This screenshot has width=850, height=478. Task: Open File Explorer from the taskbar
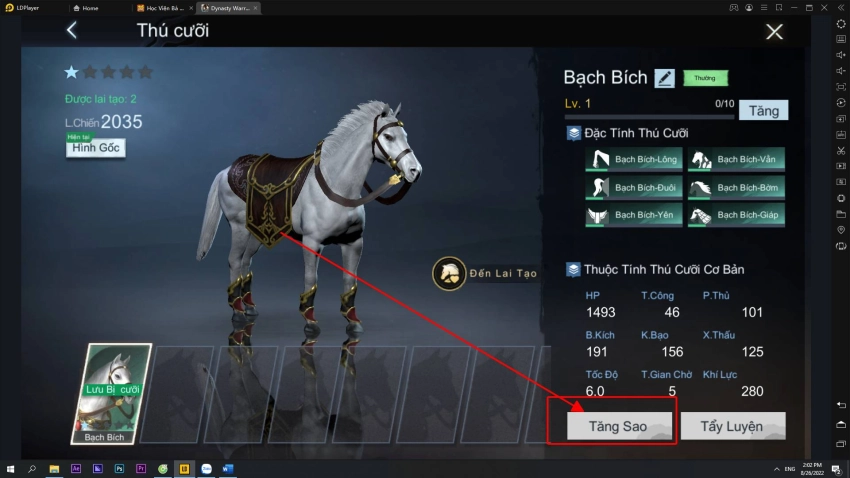tap(54, 468)
